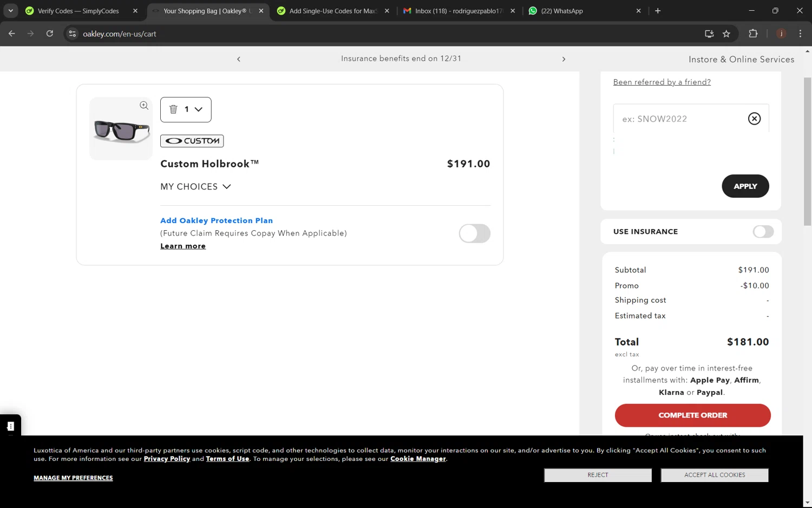Image resolution: width=812 pixels, height=508 pixels.
Task: Click the trash icon beside quantity 1
Action: click(x=173, y=109)
